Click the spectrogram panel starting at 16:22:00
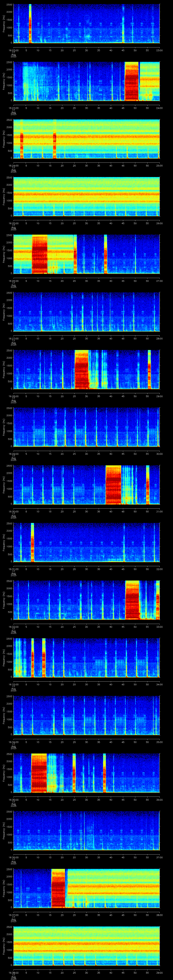Image resolution: width=173 pixels, height=980 pixels. pyautogui.click(x=87, y=24)
